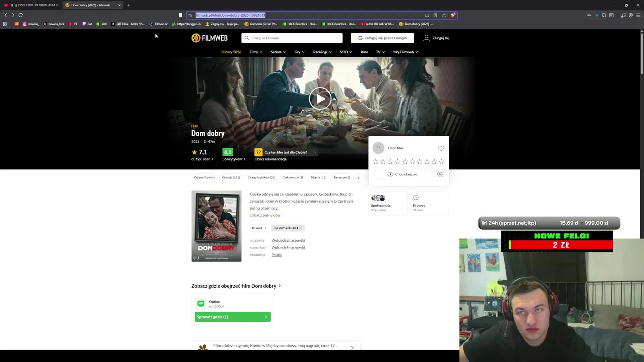Click the Dom dobry poster thumbnail
The image size is (644, 362).
click(216, 226)
